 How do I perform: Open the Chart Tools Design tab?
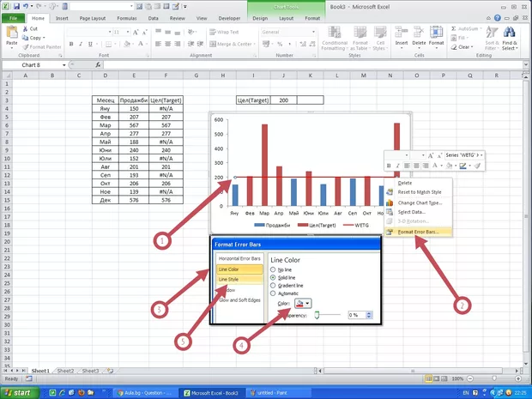pos(260,18)
